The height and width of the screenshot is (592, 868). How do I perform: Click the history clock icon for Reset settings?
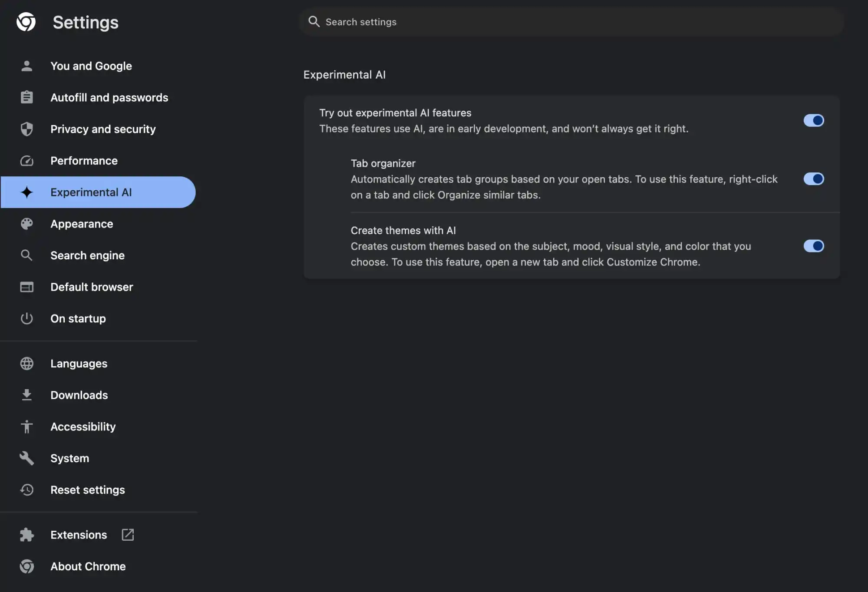[26, 490]
